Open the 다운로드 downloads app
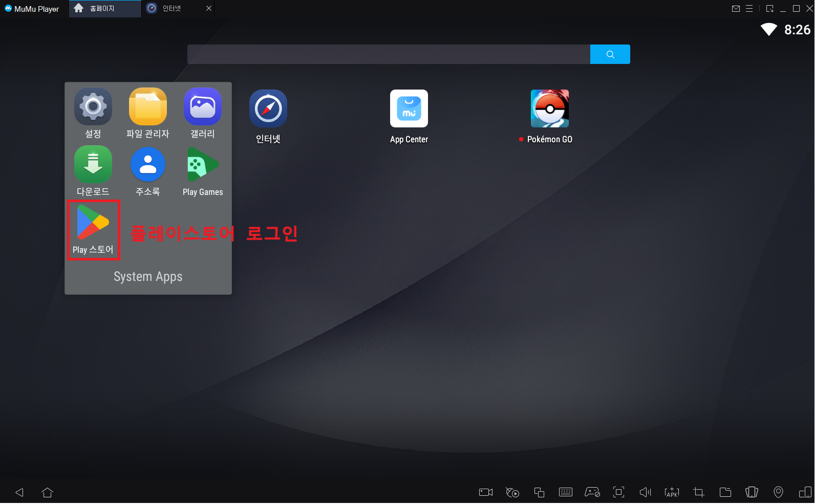The height and width of the screenshot is (504, 815). point(93,165)
